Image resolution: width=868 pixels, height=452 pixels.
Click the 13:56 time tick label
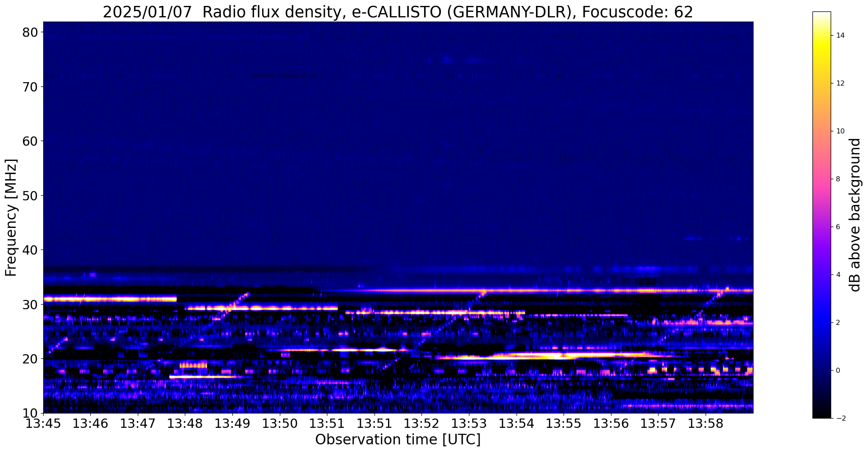pyautogui.click(x=611, y=424)
